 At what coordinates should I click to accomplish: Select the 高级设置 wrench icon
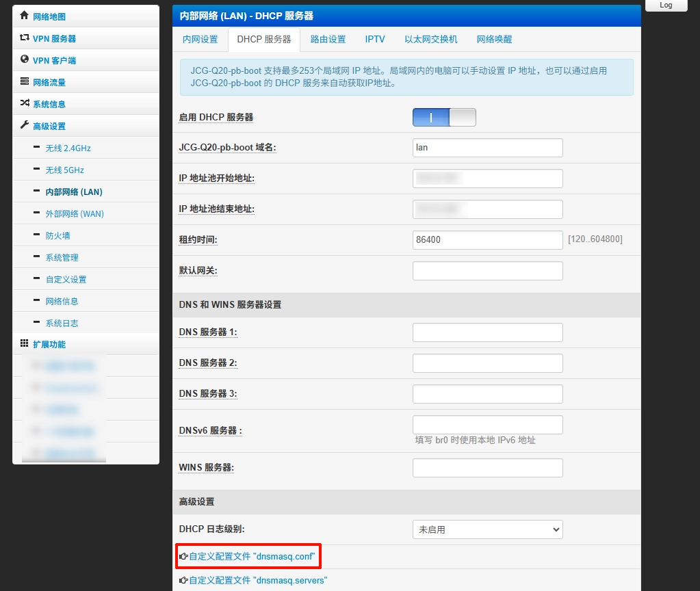click(25, 126)
